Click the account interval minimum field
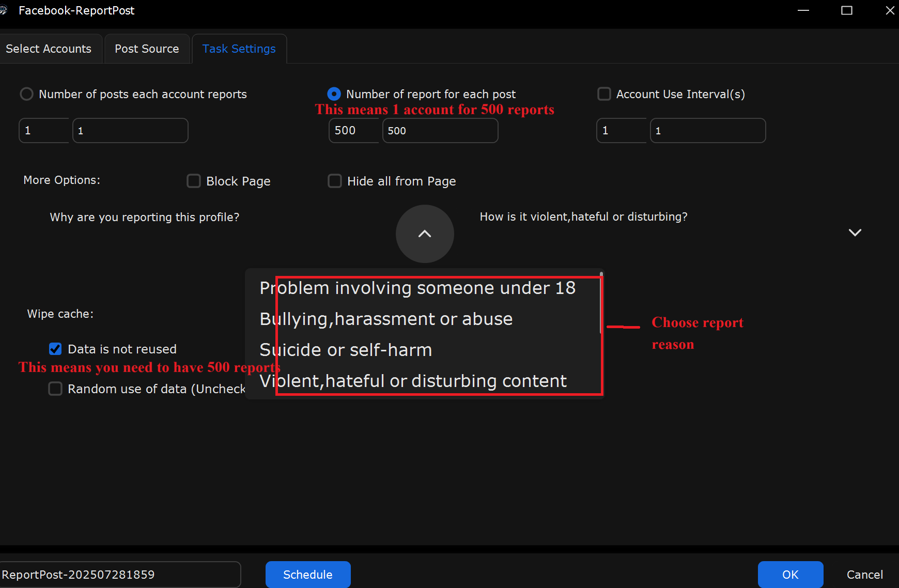This screenshot has height=588, width=899. point(622,130)
